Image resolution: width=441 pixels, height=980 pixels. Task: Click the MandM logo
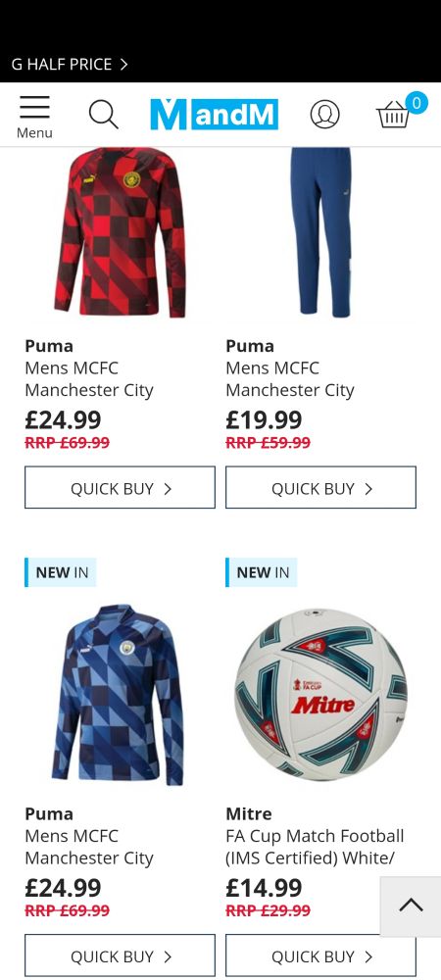coord(214,115)
